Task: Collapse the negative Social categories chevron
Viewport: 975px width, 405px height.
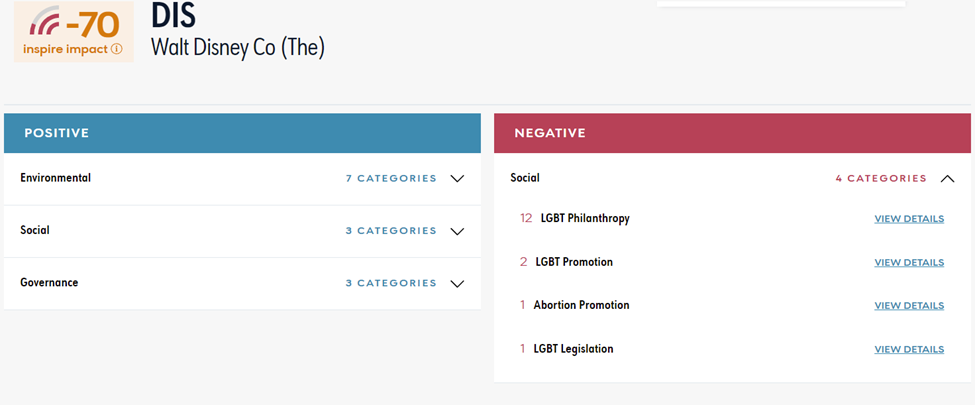Action: [x=948, y=179]
